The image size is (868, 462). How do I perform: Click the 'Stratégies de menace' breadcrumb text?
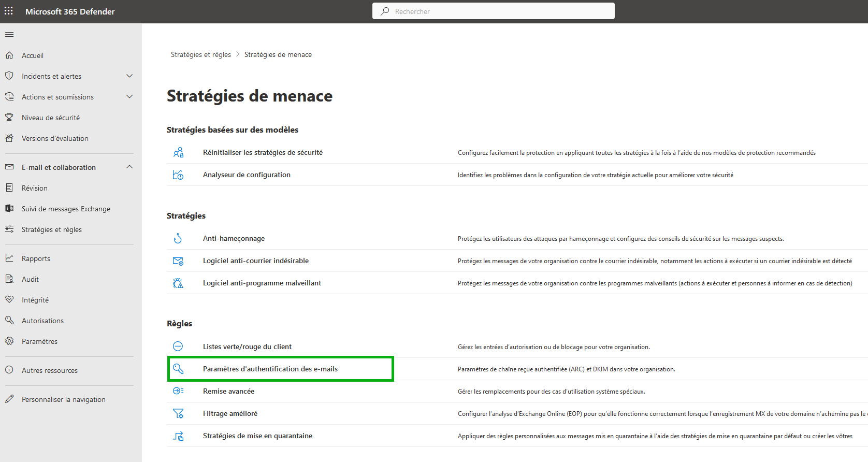[278, 54]
